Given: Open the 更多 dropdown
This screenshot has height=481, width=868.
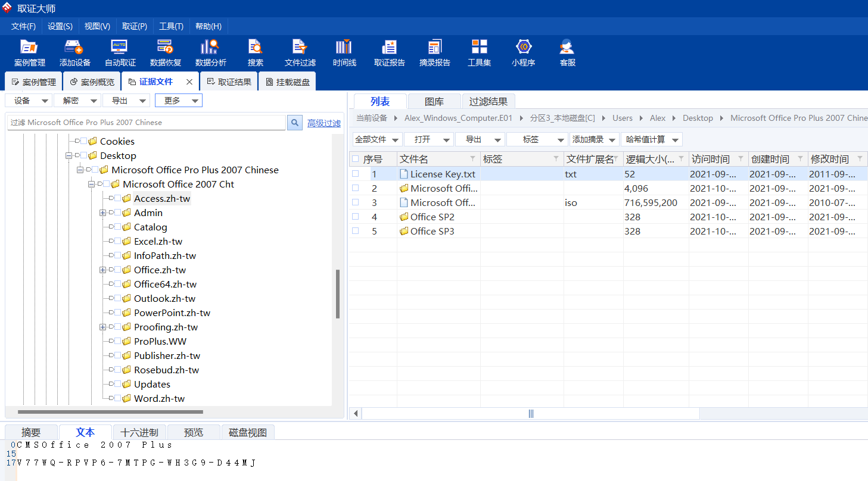Looking at the screenshot, I should [x=179, y=101].
